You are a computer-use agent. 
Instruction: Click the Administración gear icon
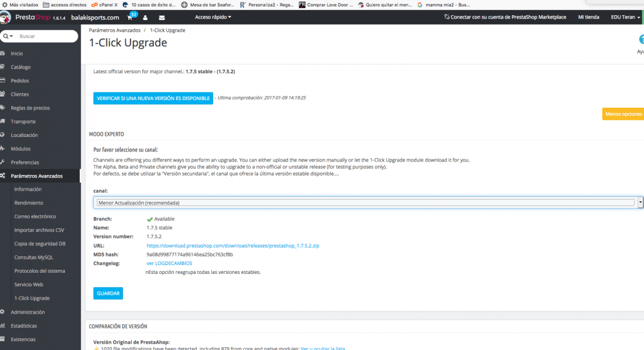coord(2,312)
